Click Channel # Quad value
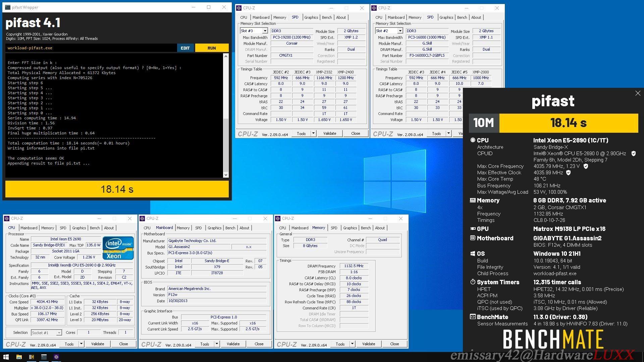The image size is (644, 362). coord(382,240)
